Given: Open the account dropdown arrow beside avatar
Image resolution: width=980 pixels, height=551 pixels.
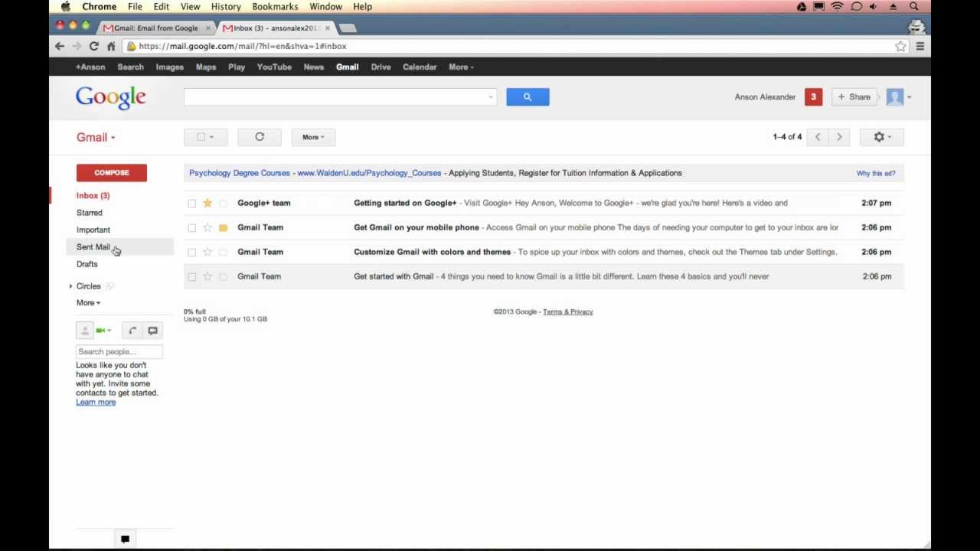Looking at the screenshot, I should click(909, 97).
